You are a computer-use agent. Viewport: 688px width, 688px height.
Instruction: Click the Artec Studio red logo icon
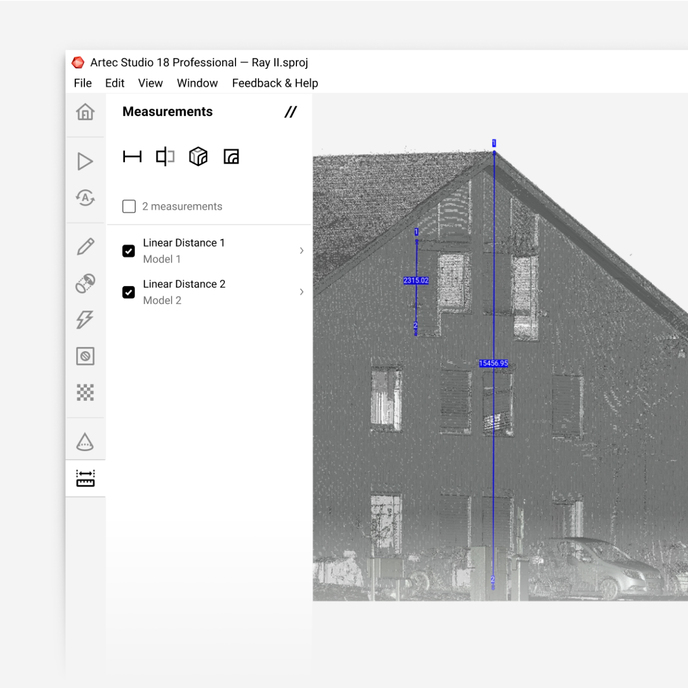(78, 62)
